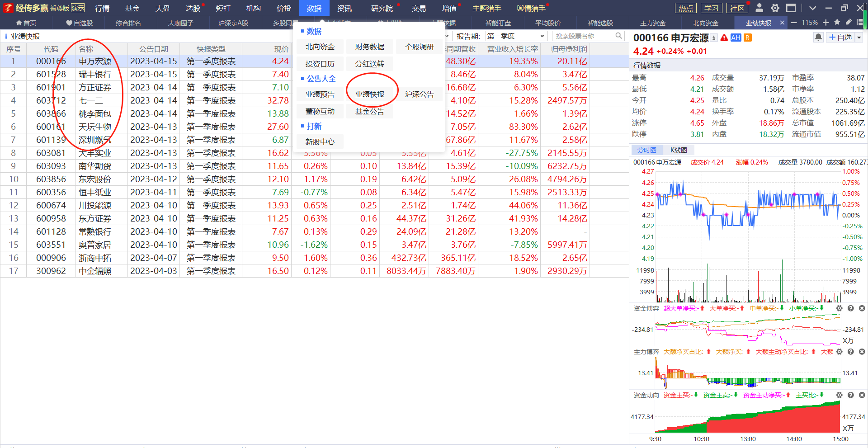Select 分红送转 in the 数据 dropdown
The width and height of the screenshot is (868, 448).
pyautogui.click(x=370, y=64)
